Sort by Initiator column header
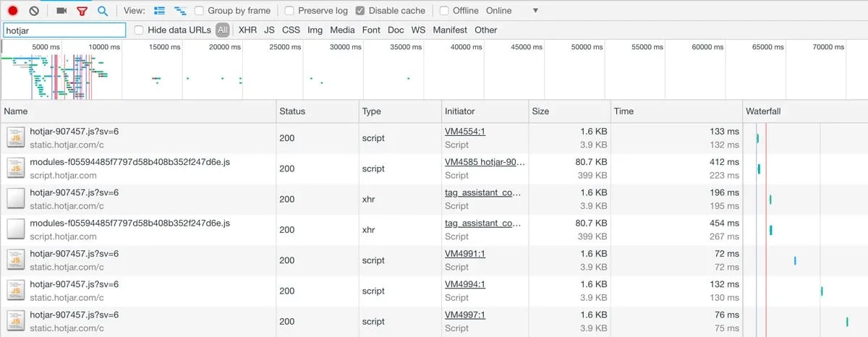 485,111
